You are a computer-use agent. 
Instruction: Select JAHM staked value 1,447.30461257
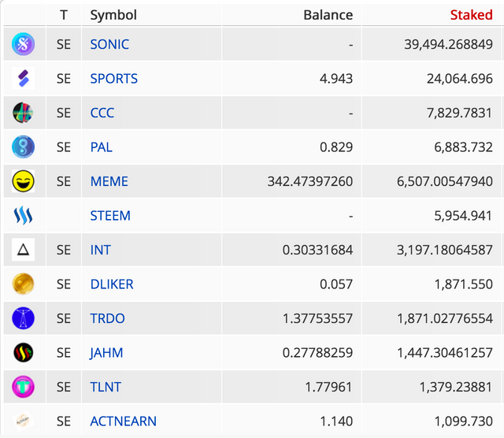click(x=445, y=353)
